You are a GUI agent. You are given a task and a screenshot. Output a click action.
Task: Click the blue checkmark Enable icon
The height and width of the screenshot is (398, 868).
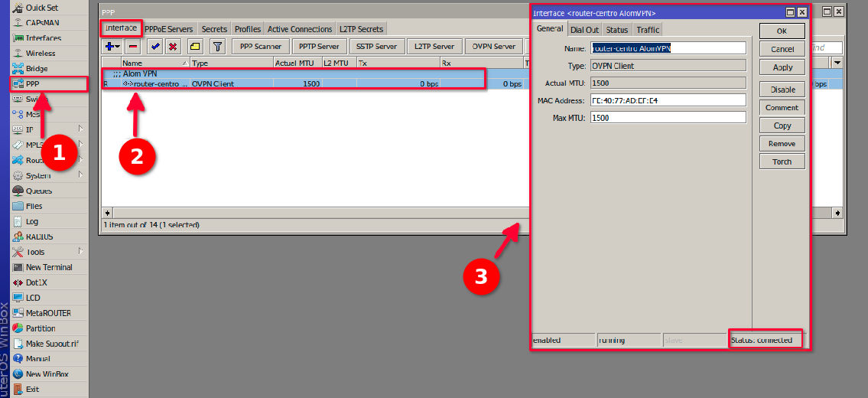(x=155, y=47)
